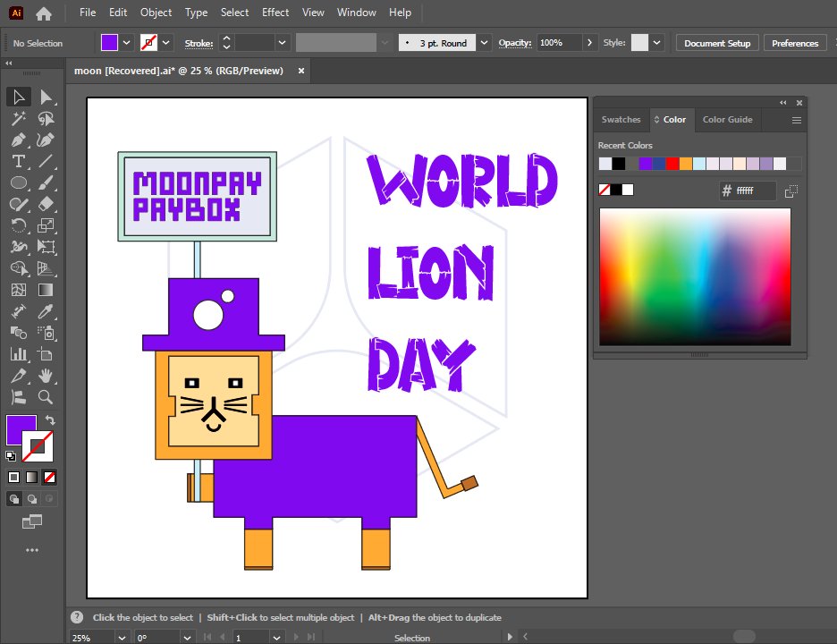
Task: Select the Eyedropper tool
Action: pos(46,311)
